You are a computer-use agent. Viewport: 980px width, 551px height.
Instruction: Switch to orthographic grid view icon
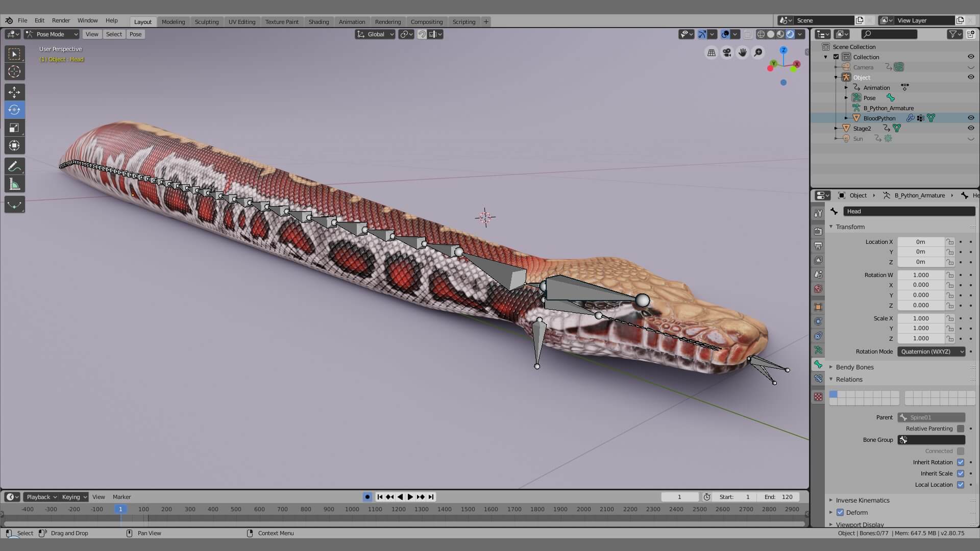tap(711, 53)
